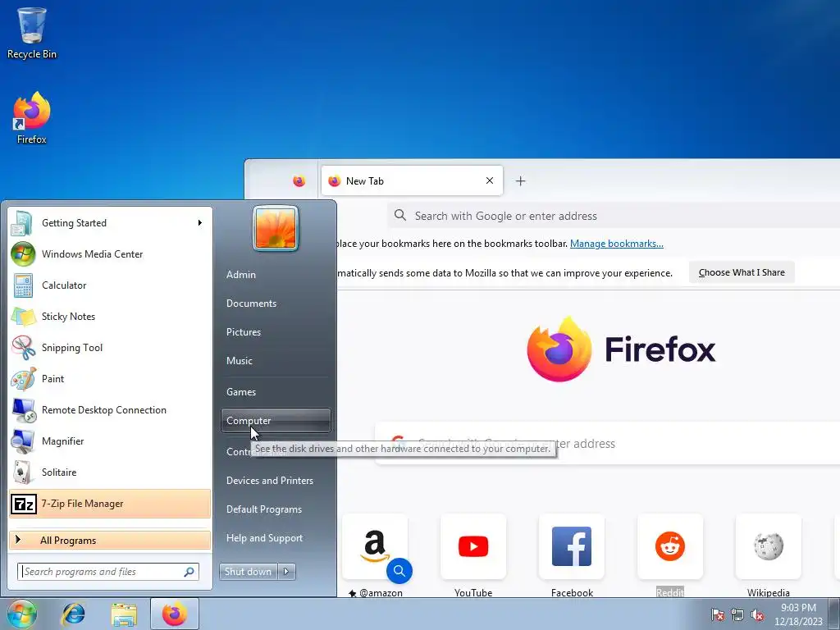The height and width of the screenshot is (630, 840).
Task: Click the Shut down button
Action: (249, 572)
